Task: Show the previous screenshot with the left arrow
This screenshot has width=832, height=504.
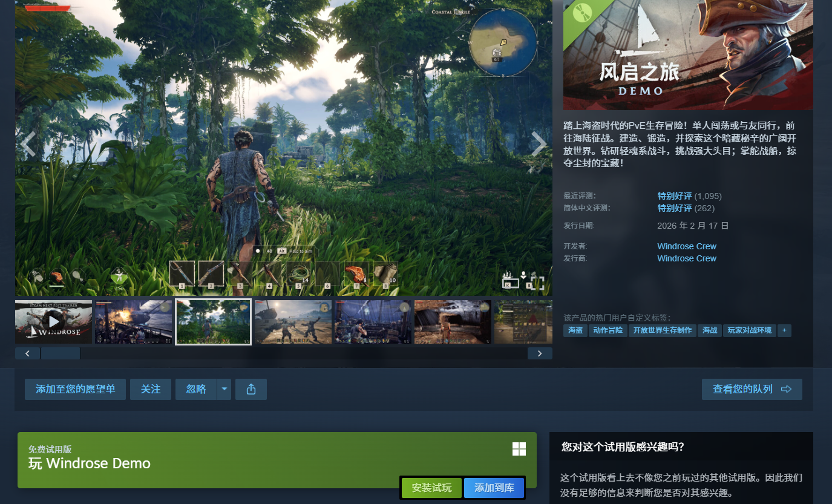Action: coord(28,144)
